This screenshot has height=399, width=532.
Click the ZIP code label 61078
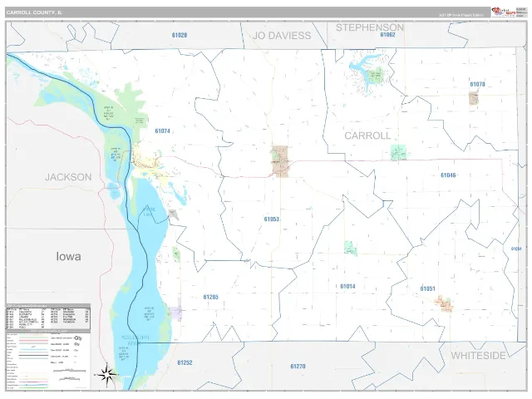pos(477,84)
